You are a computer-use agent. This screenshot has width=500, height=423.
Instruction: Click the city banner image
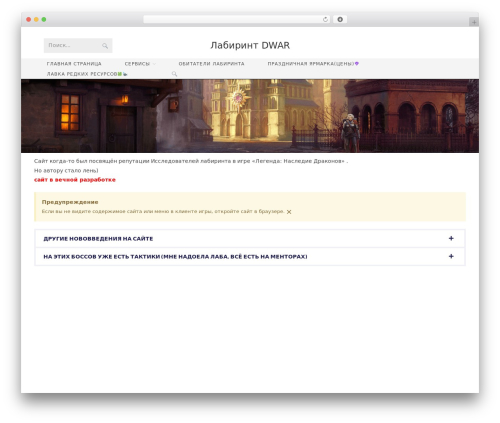point(250,116)
